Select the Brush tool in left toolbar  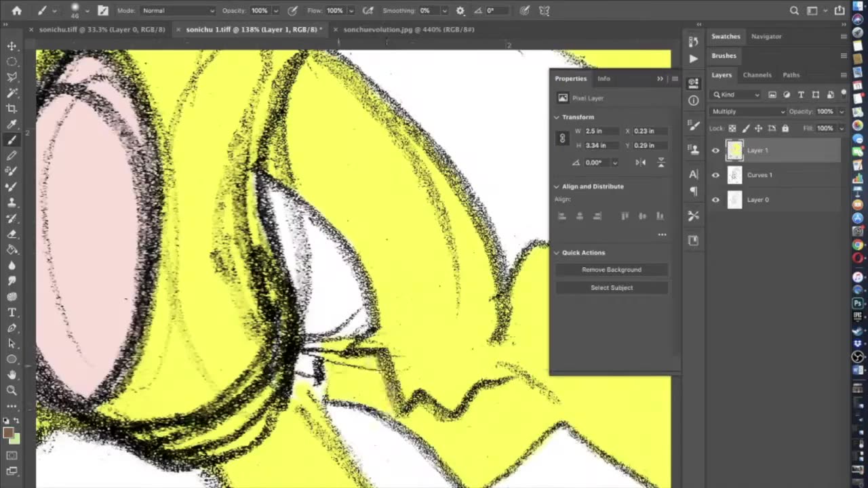12,140
